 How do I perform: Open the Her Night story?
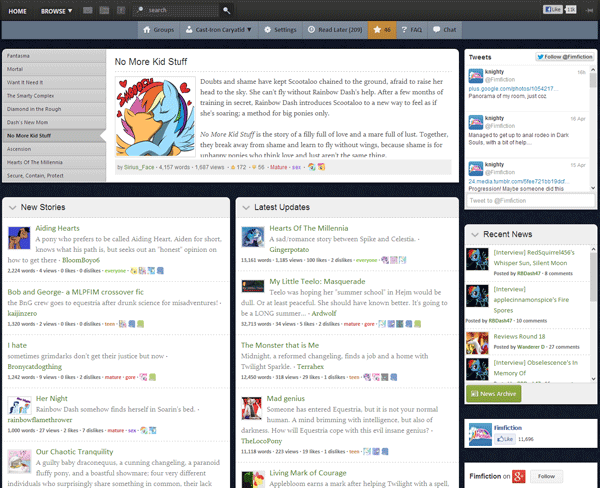[51, 398]
